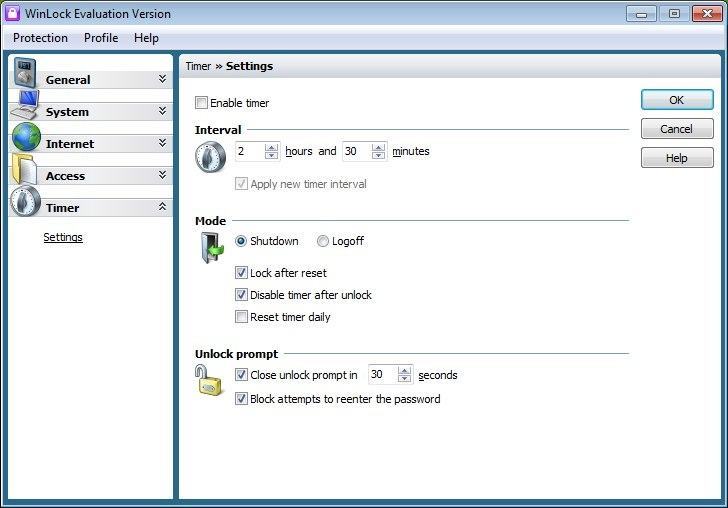Image resolution: width=728 pixels, height=508 pixels.
Task: Decrease seconds with the down arrow
Action: tap(404, 378)
